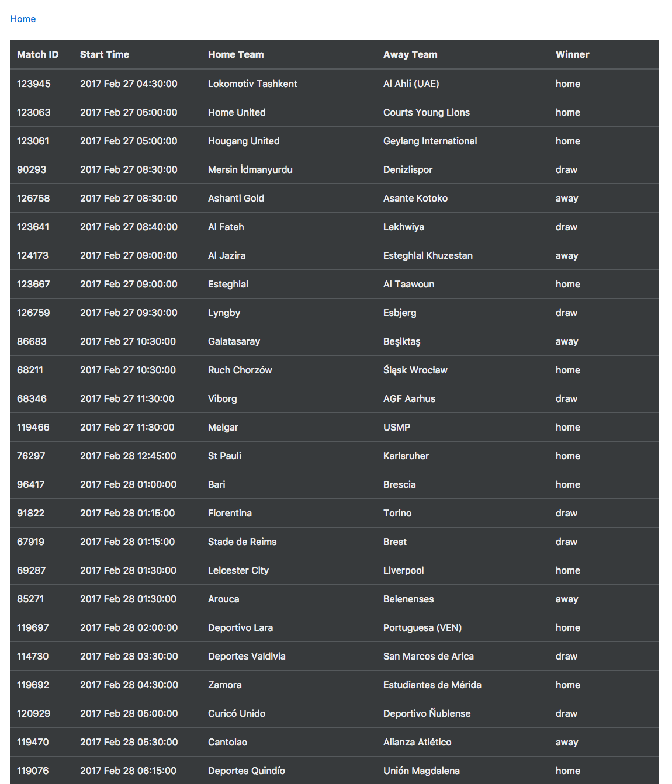This screenshot has height=784, width=672.
Task: Click Courts Young Lions away team
Action: [x=426, y=112]
